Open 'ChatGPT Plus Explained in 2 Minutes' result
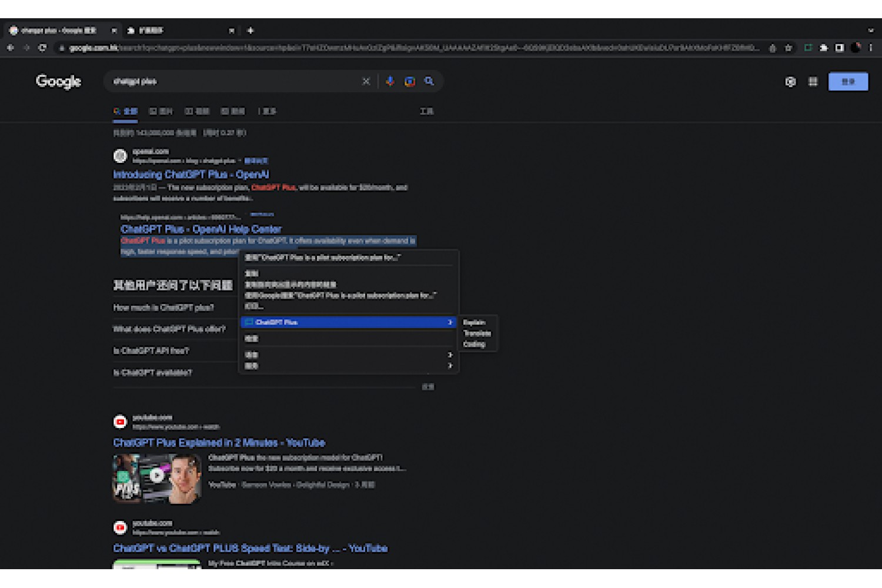Screen dimensions: 882x588 pos(219,443)
